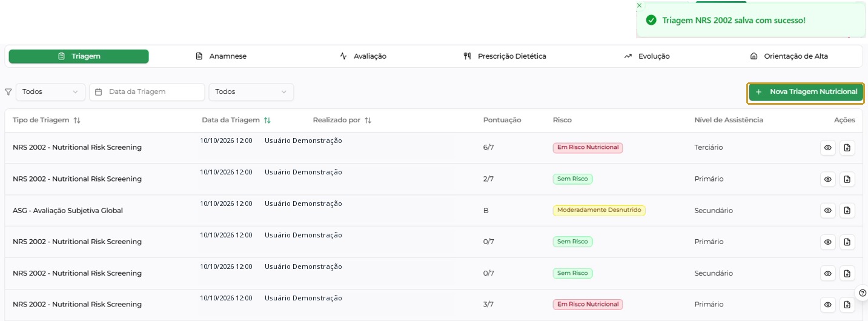
Task: Export the NRS 2002 screening scored 6/7
Action: tap(847, 148)
